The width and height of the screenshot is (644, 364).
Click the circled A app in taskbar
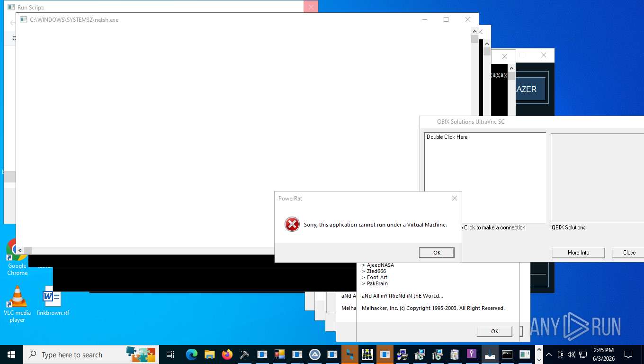click(315, 355)
